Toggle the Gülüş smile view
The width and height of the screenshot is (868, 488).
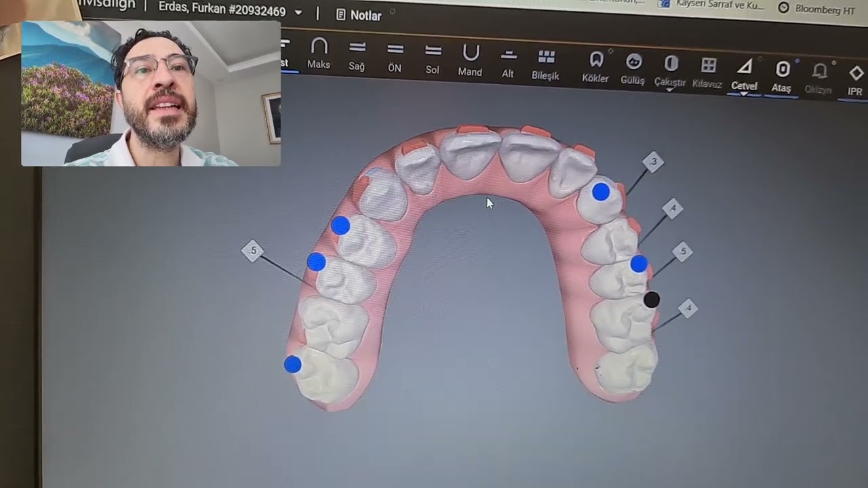coord(633,69)
